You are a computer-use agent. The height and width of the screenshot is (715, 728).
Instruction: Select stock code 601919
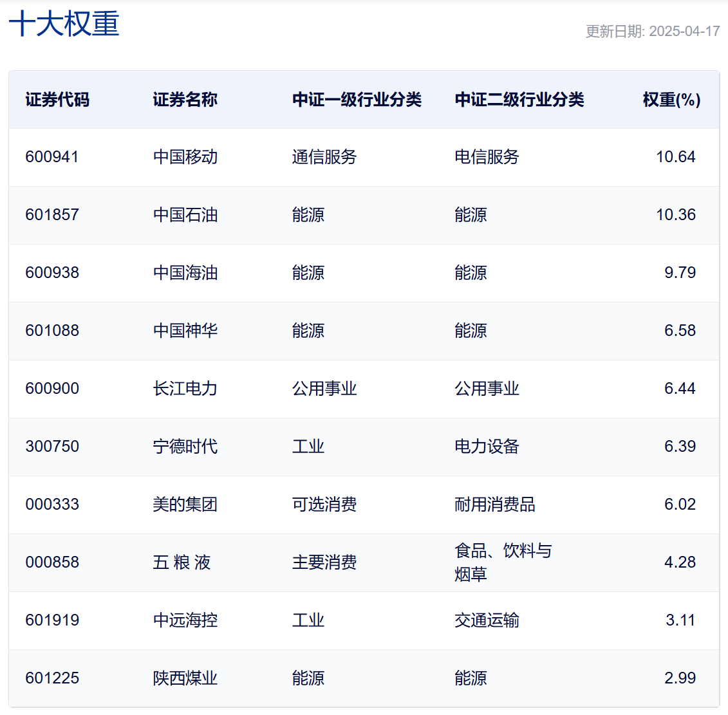tap(52, 620)
